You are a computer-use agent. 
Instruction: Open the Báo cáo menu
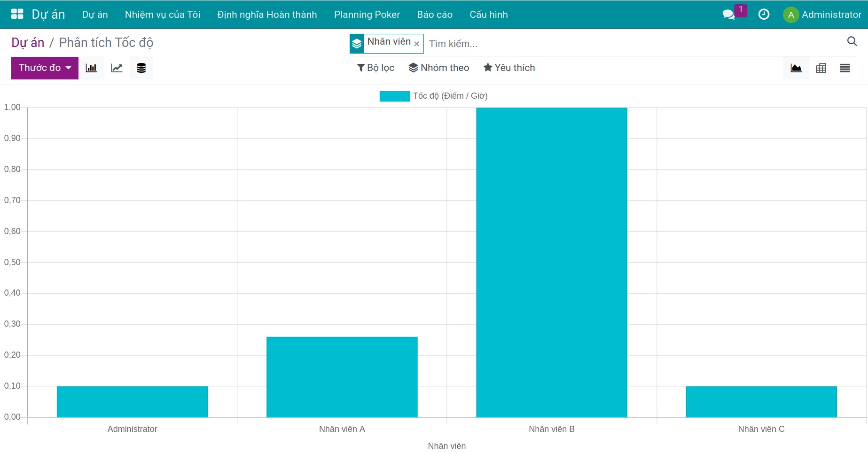[x=435, y=15]
